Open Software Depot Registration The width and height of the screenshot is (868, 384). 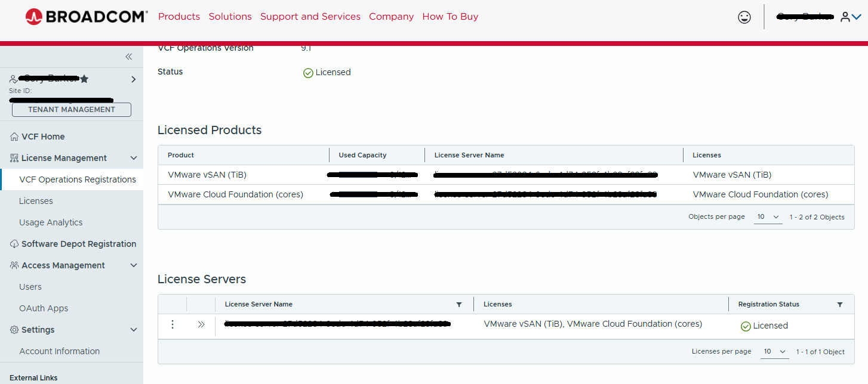(x=79, y=244)
